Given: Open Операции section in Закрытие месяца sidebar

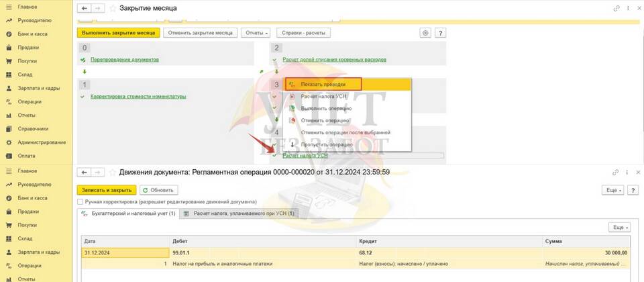Looking at the screenshot, I should click(x=30, y=102).
